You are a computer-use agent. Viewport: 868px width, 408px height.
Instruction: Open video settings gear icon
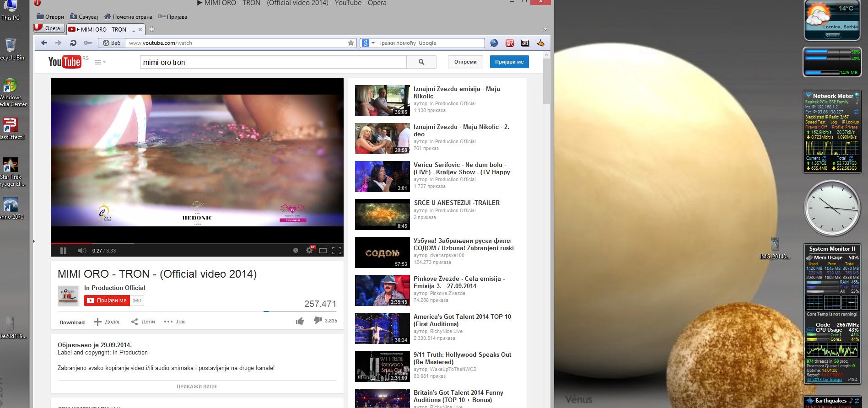click(x=309, y=251)
